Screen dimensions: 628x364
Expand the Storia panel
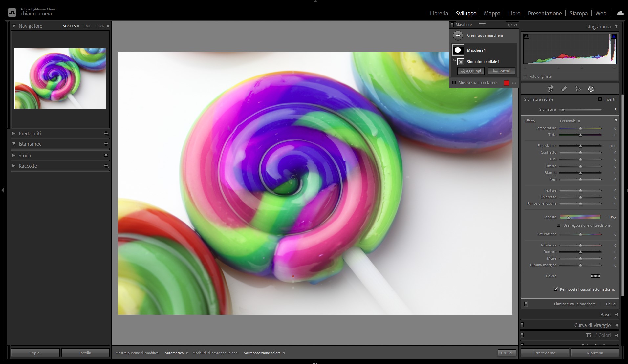[14, 155]
